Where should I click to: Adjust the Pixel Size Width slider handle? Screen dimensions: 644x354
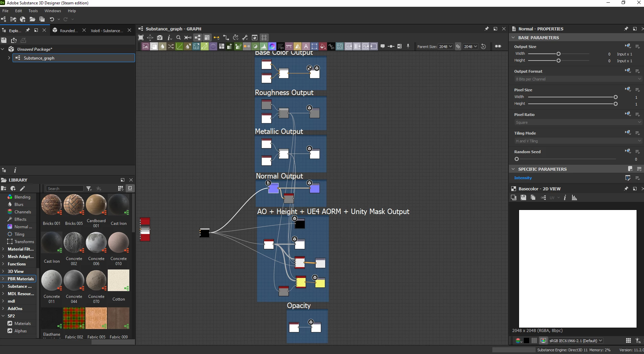[x=616, y=97]
